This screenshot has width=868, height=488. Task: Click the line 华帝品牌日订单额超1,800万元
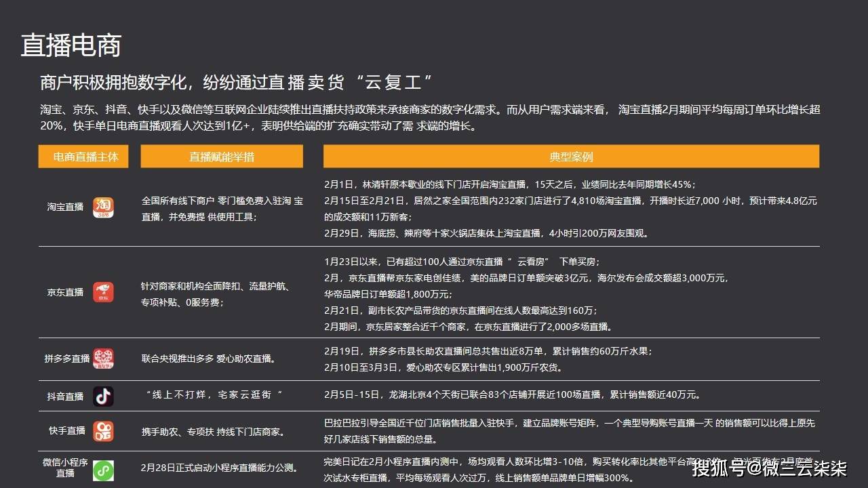tap(388, 295)
